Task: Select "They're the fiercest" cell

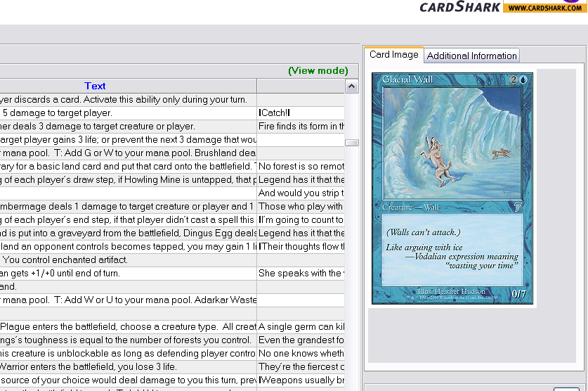Action: (301, 367)
